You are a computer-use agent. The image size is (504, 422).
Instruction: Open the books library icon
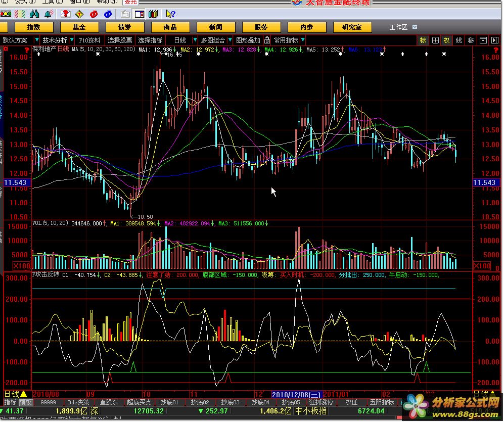pos(153,14)
